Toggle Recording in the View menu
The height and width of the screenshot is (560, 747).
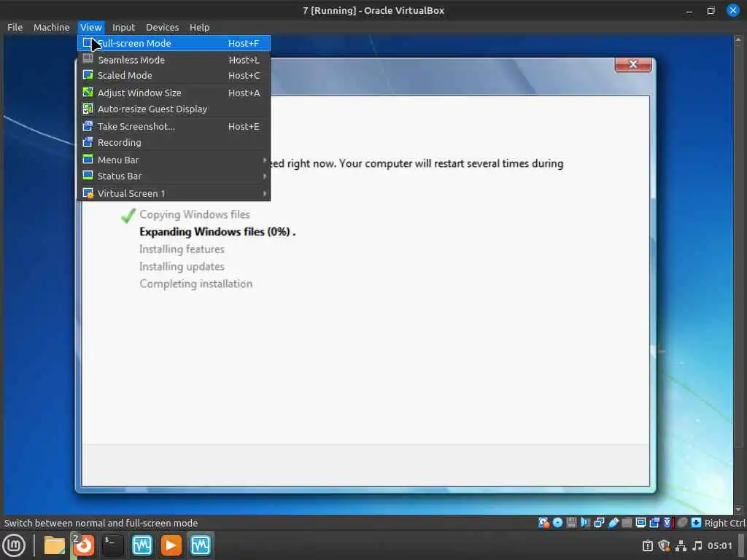click(174, 142)
